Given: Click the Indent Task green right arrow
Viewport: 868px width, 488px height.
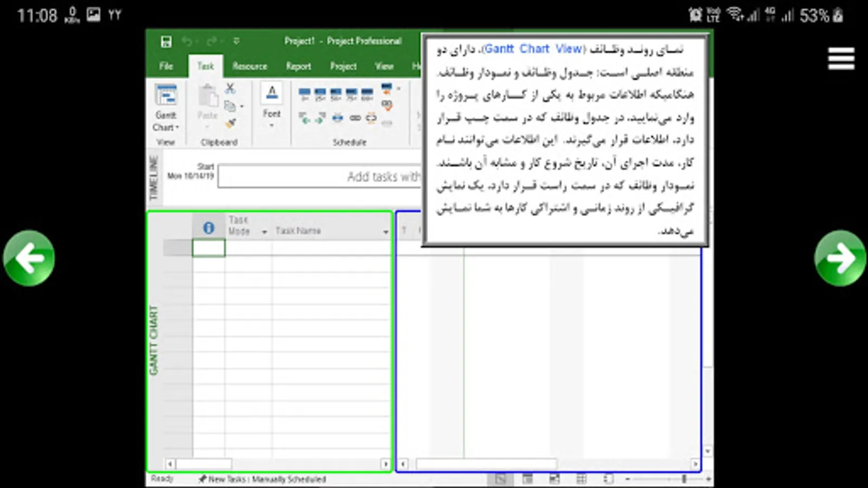Looking at the screenshot, I should click(x=321, y=118).
